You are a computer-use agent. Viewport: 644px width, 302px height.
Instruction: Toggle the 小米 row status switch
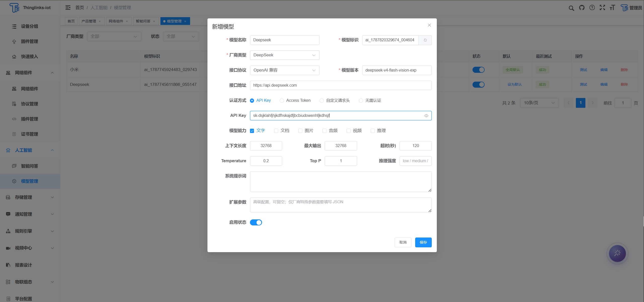[478, 70]
